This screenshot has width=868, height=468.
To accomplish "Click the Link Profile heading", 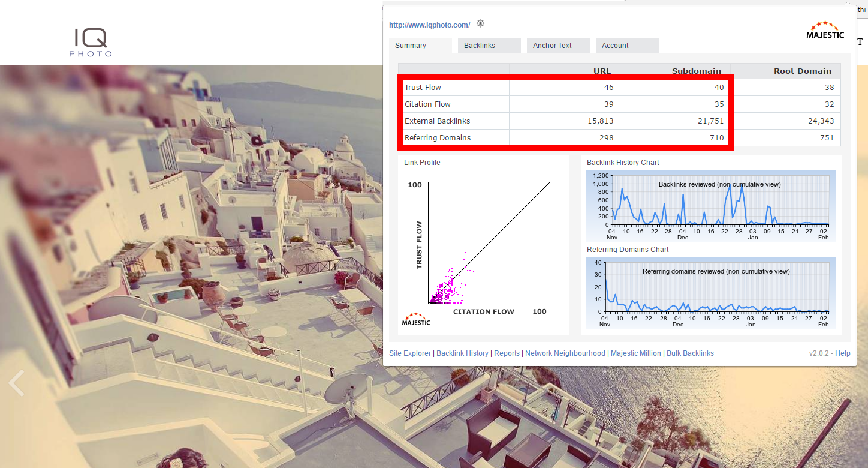I will click(422, 163).
